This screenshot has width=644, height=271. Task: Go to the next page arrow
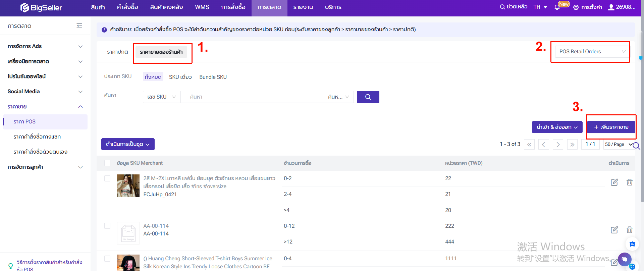coord(558,145)
